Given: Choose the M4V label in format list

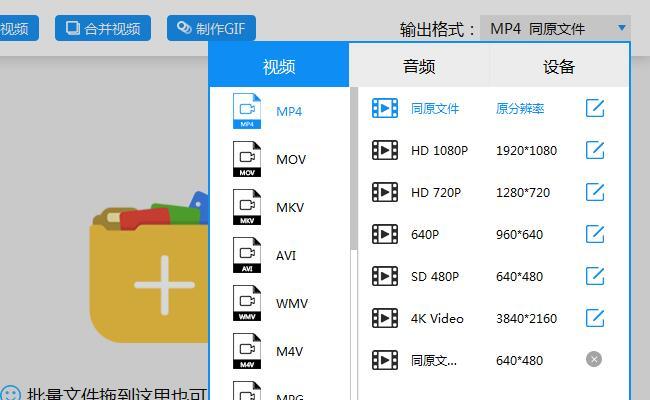Looking at the screenshot, I should tap(289, 352).
